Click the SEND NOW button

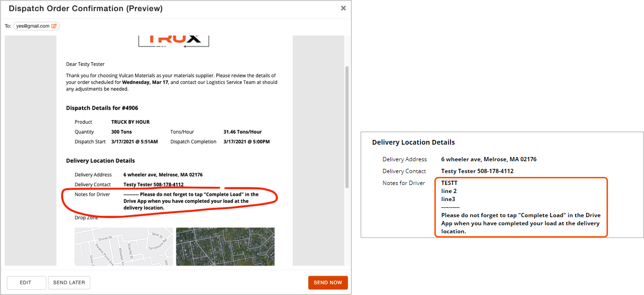tap(328, 283)
